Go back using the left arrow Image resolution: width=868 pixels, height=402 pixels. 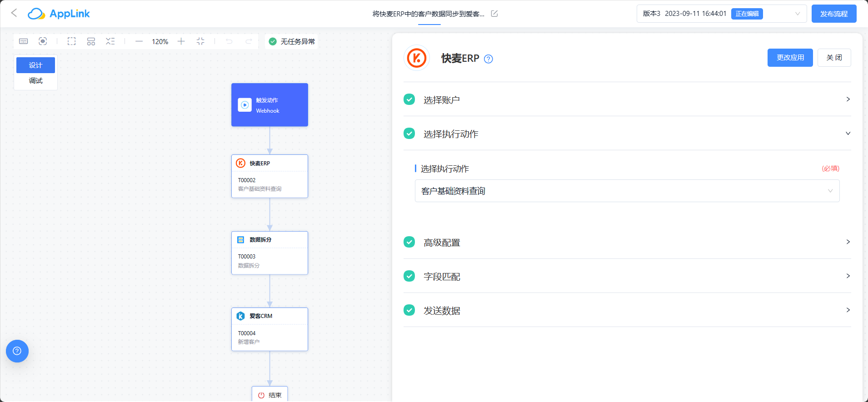pos(14,13)
